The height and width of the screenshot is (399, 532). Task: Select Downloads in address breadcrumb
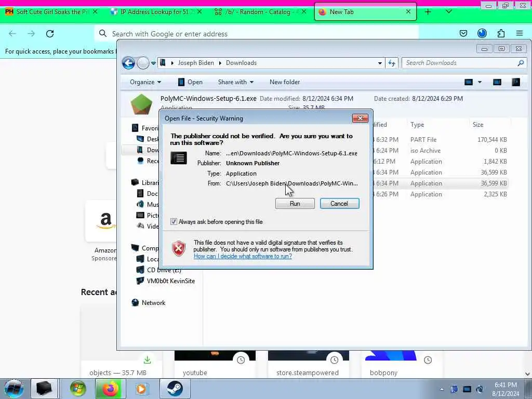coord(241,63)
